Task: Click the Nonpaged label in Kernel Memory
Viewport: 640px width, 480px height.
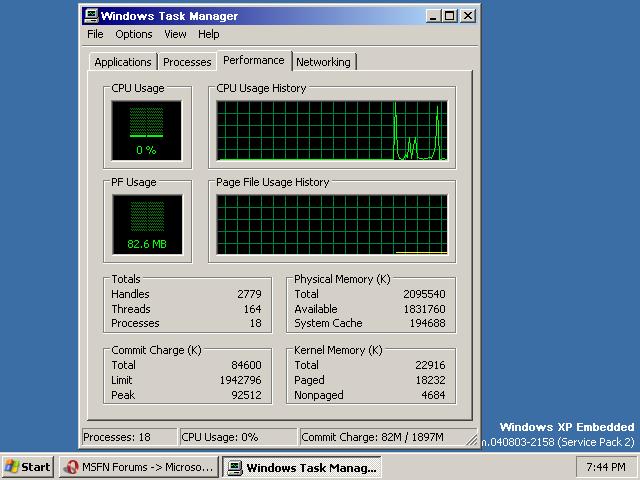Action: pyautogui.click(x=319, y=395)
